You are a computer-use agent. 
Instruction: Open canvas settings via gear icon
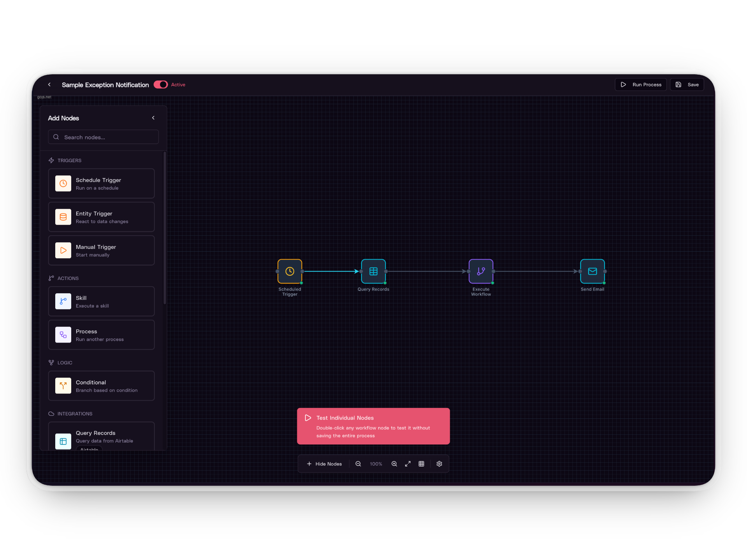[x=439, y=464]
